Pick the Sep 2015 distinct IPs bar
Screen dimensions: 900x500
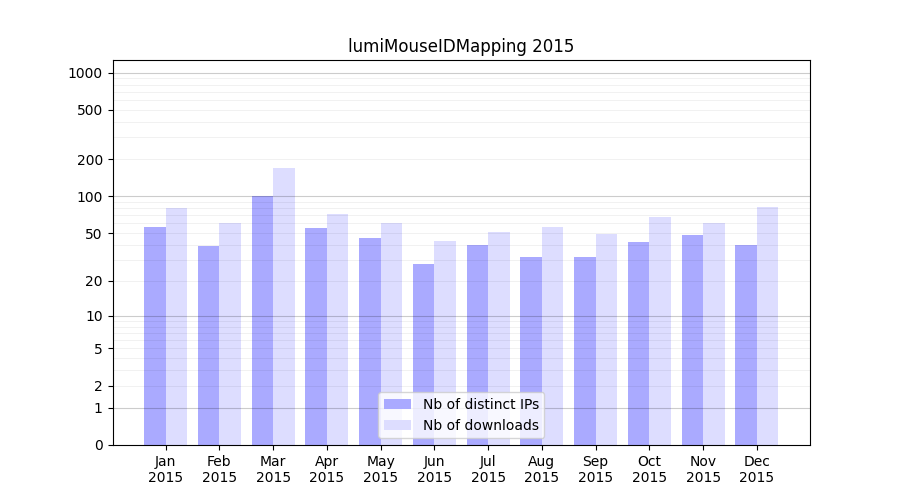(585, 351)
